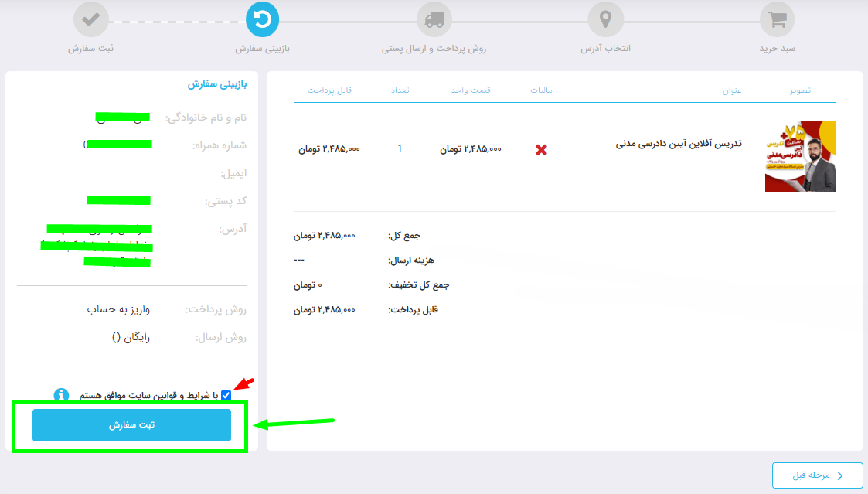Image resolution: width=868 pixels, height=494 pixels.
Task: Click the location pin address step icon
Action: [605, 20]
